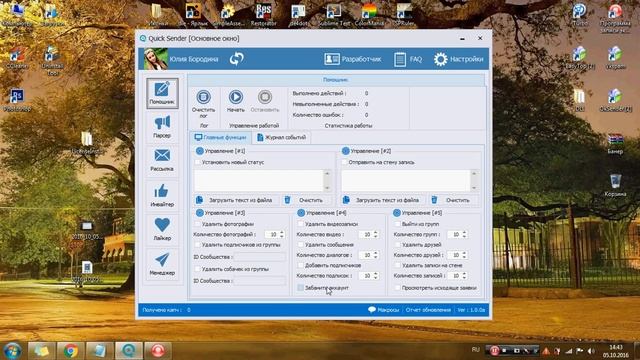
Task: Enable Установить новый статус checkbox
Action: click(198, 162)
